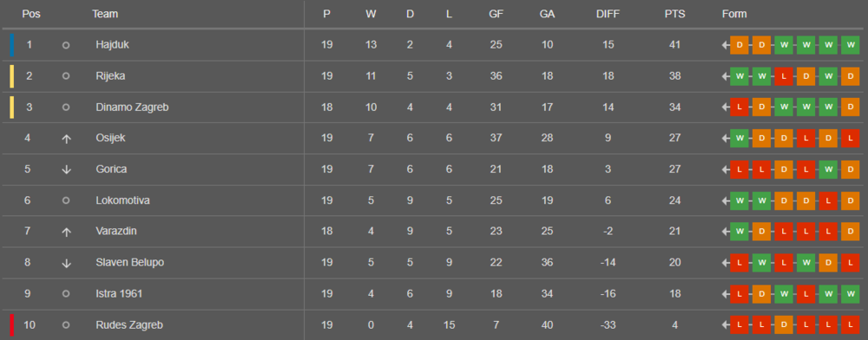868x340 pixels.
Task: Open the Lokomotiva team link
Action: tap(122, 200)
